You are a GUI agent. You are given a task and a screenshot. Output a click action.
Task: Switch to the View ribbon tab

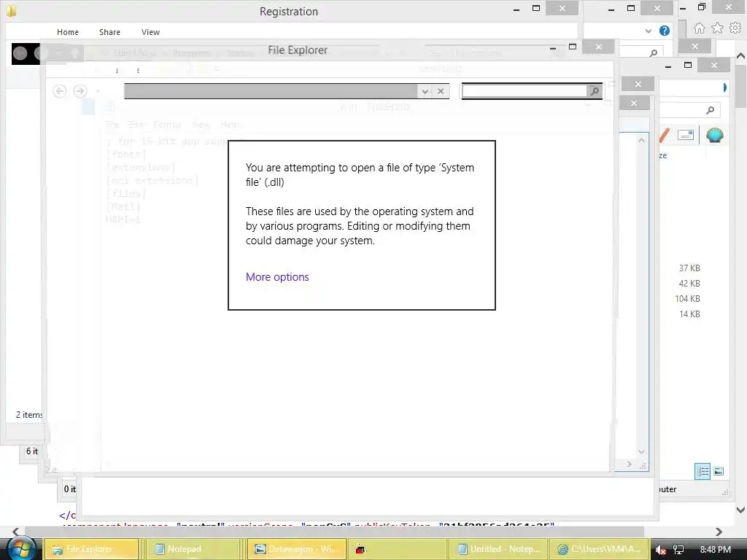tap(150, 32)
